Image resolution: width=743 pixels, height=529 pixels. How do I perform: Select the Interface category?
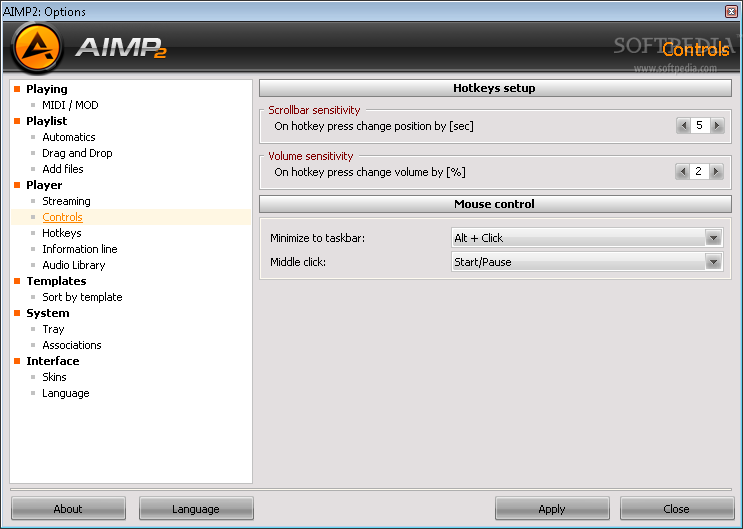pyautogui.click(x=53, y=361)
